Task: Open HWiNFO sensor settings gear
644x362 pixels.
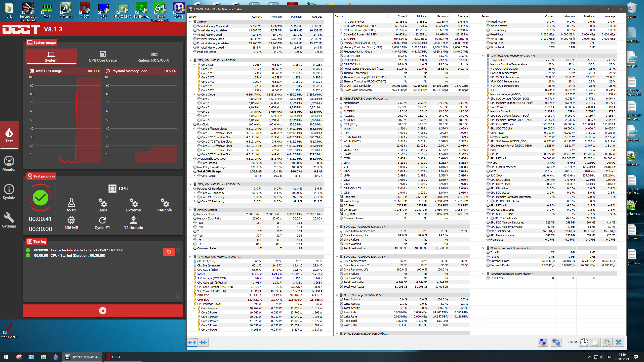Action: (x=607, y=342)
